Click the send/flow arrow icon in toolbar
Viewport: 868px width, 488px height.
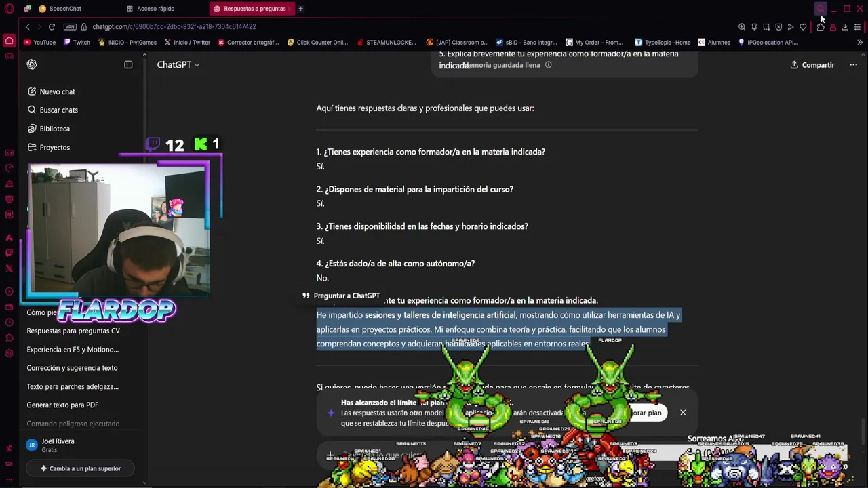tap(791, 27)
